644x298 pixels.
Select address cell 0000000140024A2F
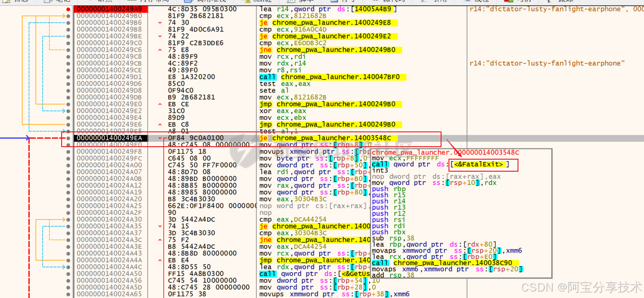110,212
